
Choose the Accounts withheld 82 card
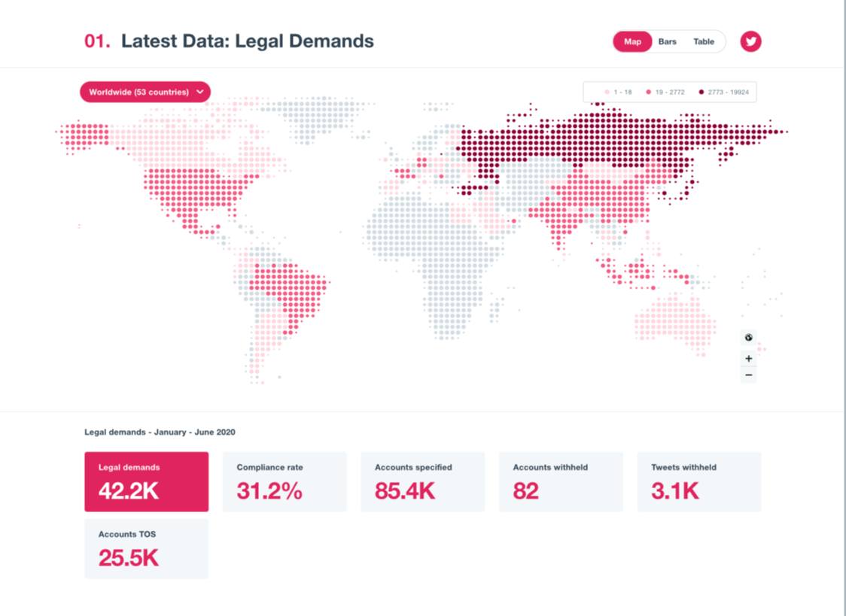561,481
